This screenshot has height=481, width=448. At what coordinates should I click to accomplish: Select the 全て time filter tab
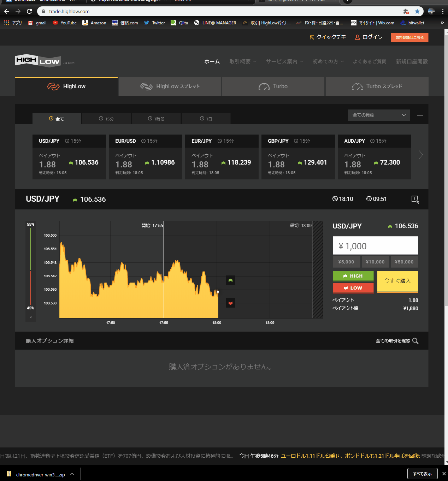[57, 119]
